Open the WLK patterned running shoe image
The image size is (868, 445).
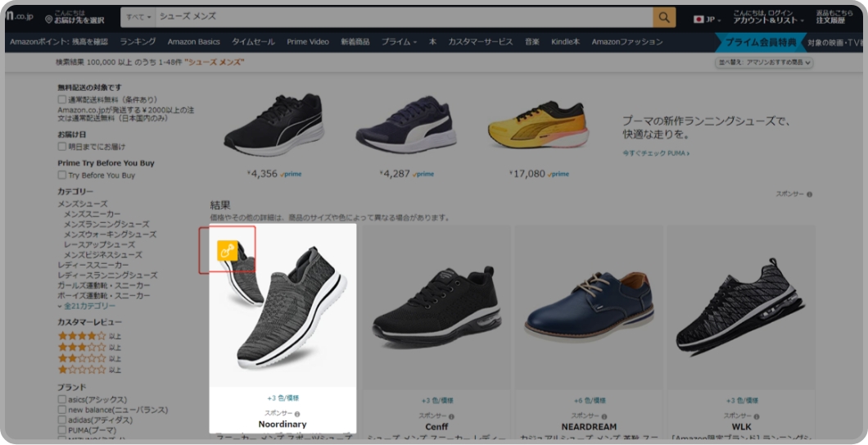(741, 307)
